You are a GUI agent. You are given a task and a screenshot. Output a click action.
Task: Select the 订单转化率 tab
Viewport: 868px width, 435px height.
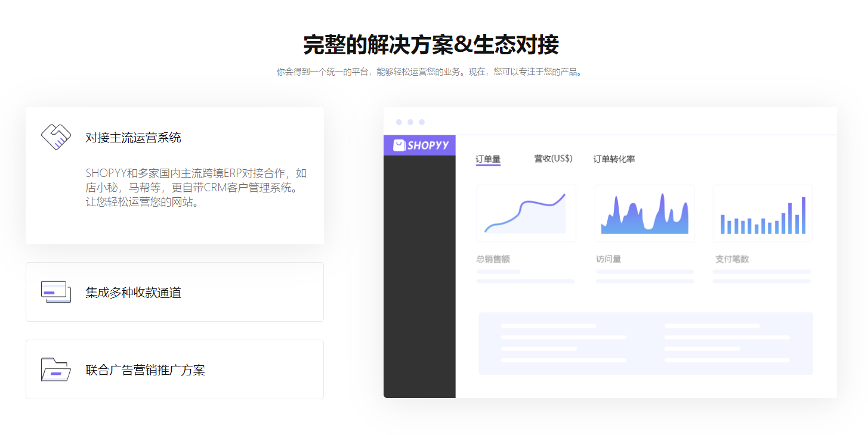point(615,159)
